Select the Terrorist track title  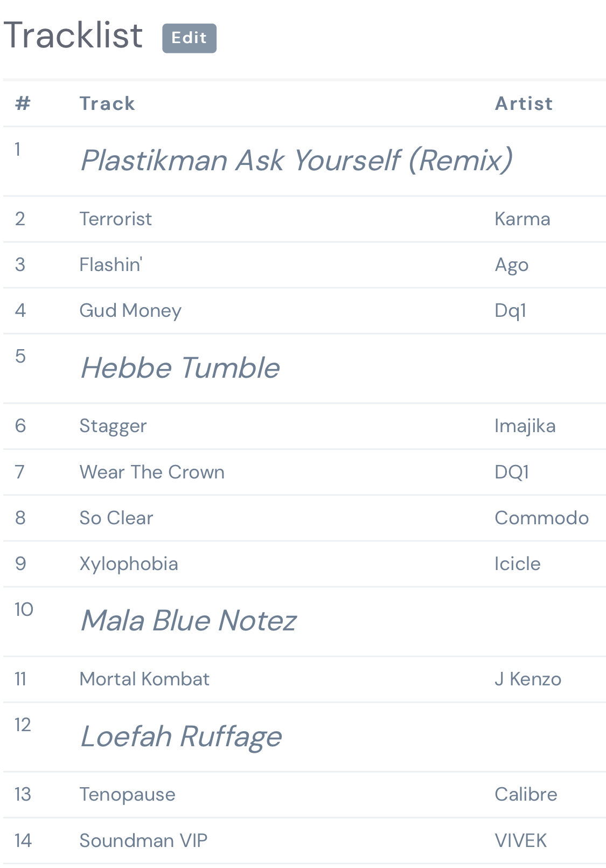[x=116, y=219]
